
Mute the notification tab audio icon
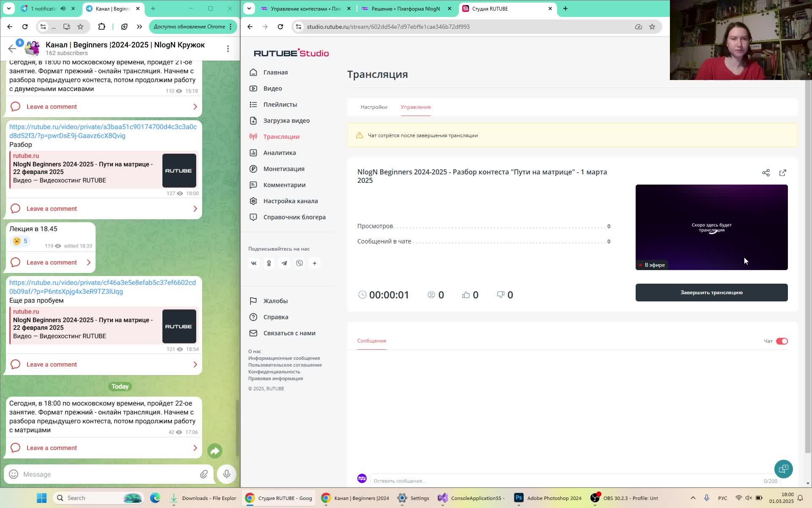tap(63, 8)
